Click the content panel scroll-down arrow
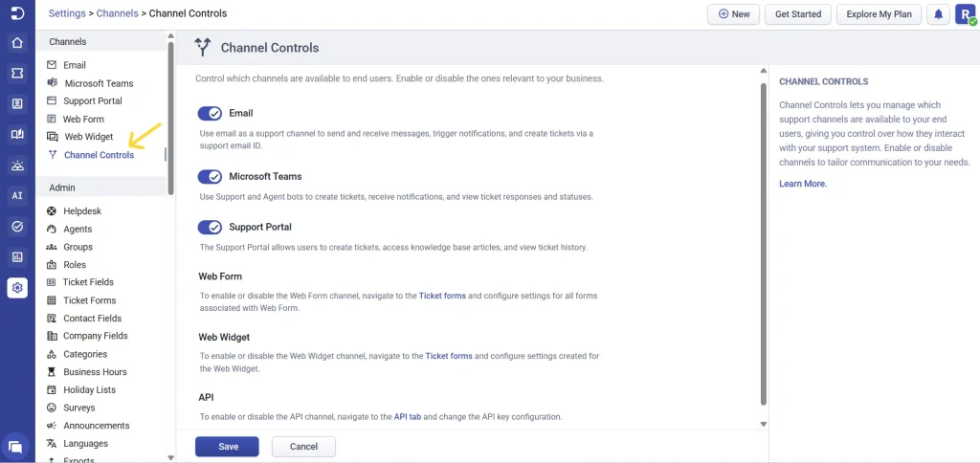 (x=763, y=423)
